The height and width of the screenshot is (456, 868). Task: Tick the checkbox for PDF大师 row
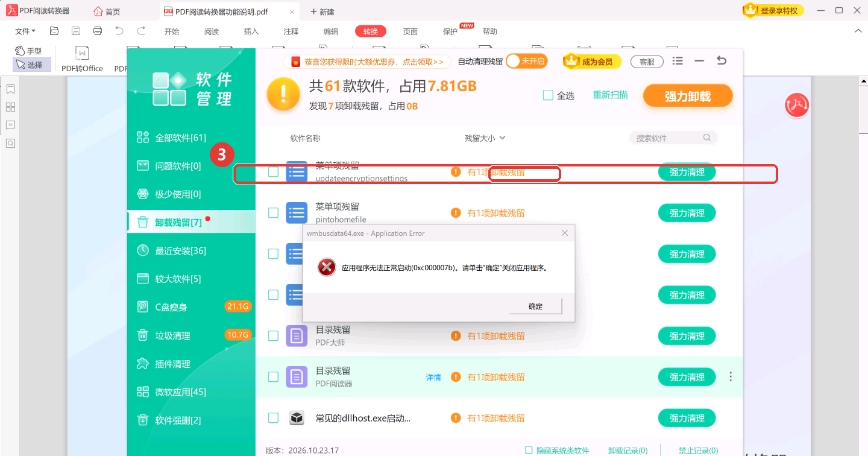(x=273, y=336)
